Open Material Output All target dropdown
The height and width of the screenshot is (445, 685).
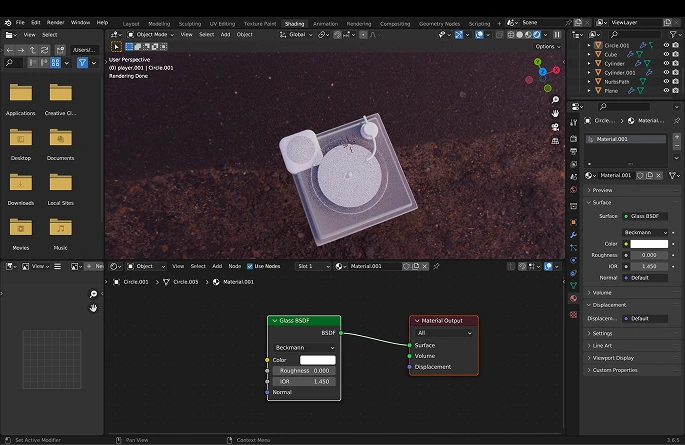[x=444, y=333]
